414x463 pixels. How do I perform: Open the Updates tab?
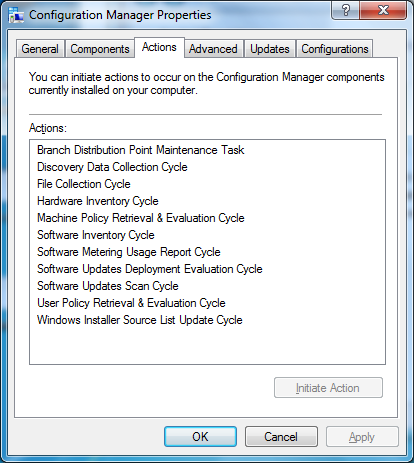[270, 49]
